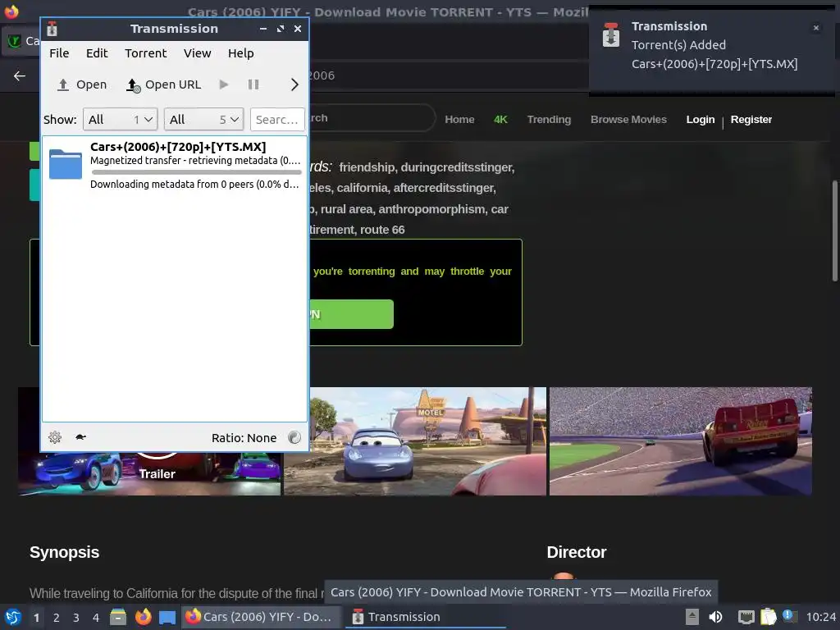Expand the second All tracker filter dropdown
The height and width of the screenshot is (630, 840).
tap(203, 120)
